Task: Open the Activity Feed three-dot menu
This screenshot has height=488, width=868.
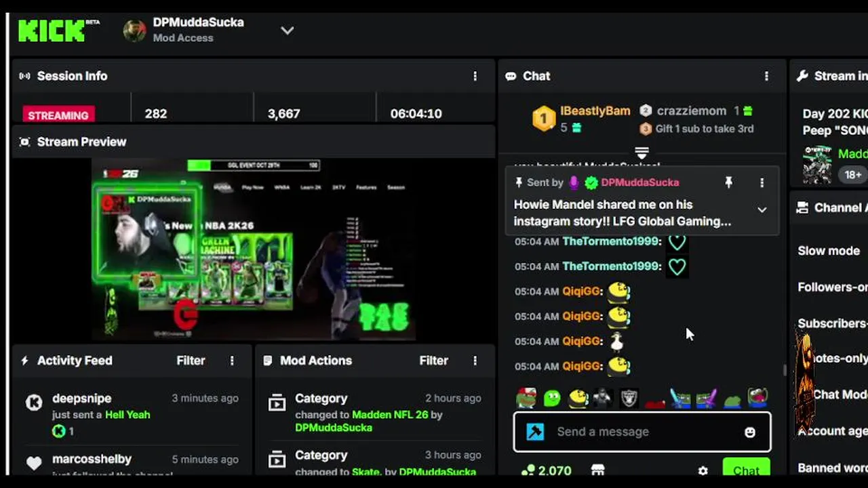Action: pos(232,361)
